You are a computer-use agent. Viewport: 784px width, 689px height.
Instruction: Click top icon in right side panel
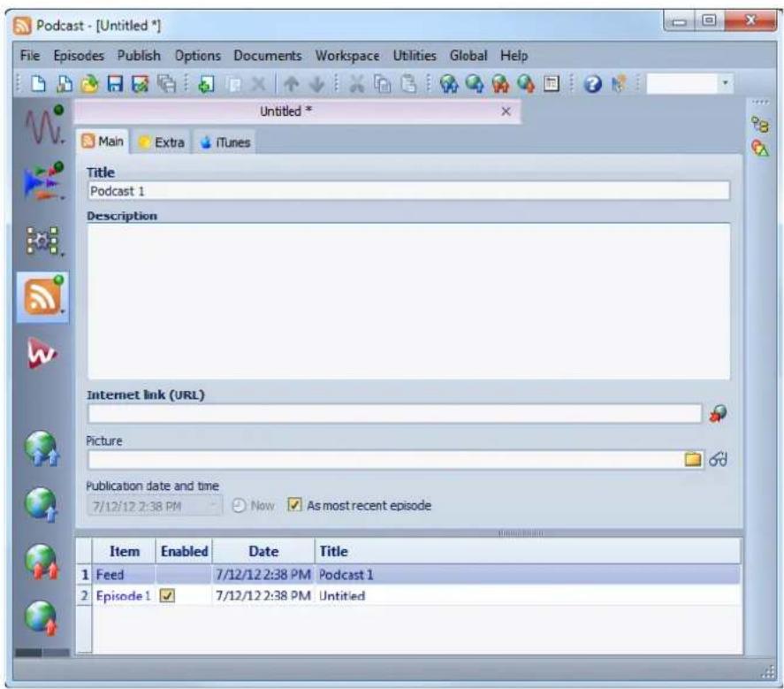click(760, 125)
